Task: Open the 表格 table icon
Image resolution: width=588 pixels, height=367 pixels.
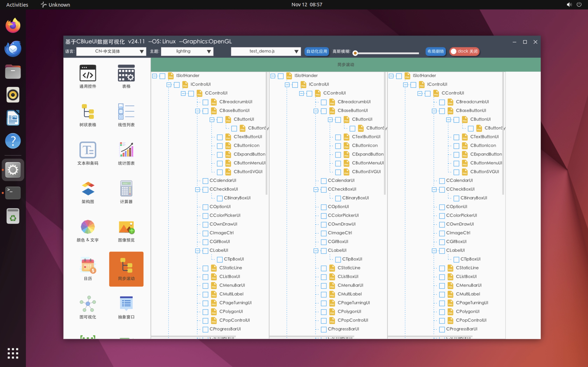Action: 126,73
